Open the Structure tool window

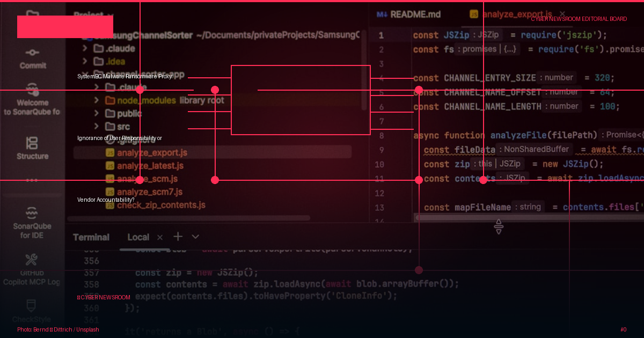[x=32, y=148]
